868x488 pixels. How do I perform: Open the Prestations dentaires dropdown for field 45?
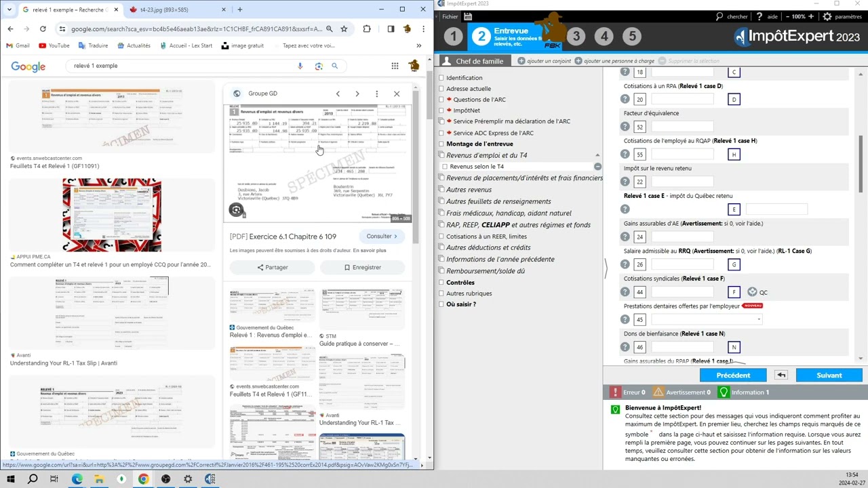758,319
